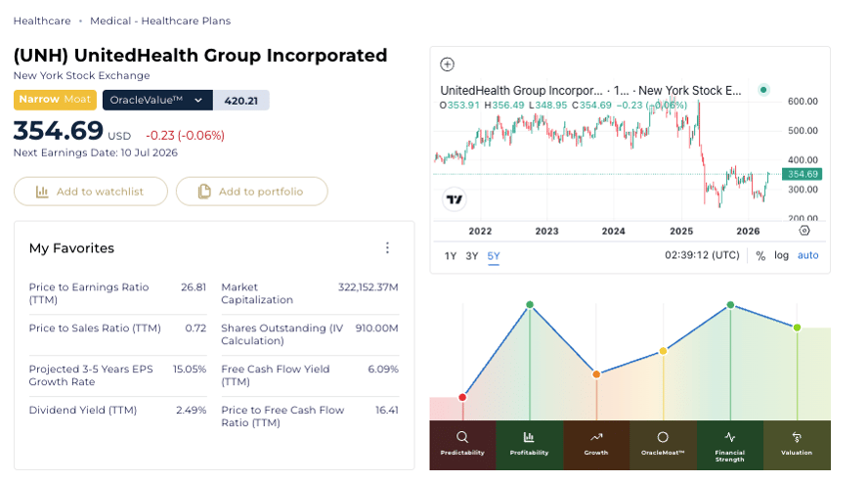Image resolution: width=868 pixels, height=481 pixels.
Task: Click the Add to portfolio button
Action: [x=251, y=192]
